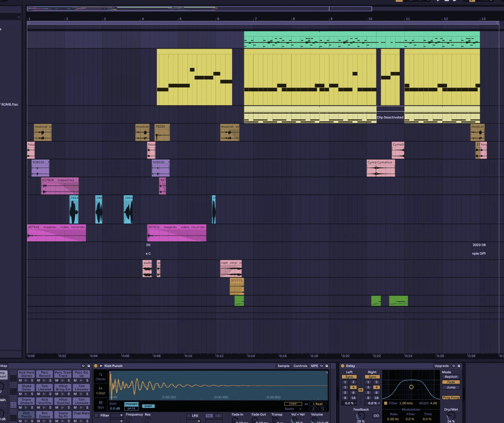
Task: Click the Delay Dry/Wet knob
Action: (x=451, y=416)
